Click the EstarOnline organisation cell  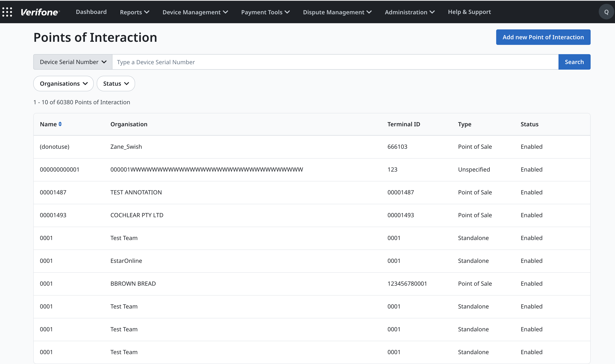(126, 261)
